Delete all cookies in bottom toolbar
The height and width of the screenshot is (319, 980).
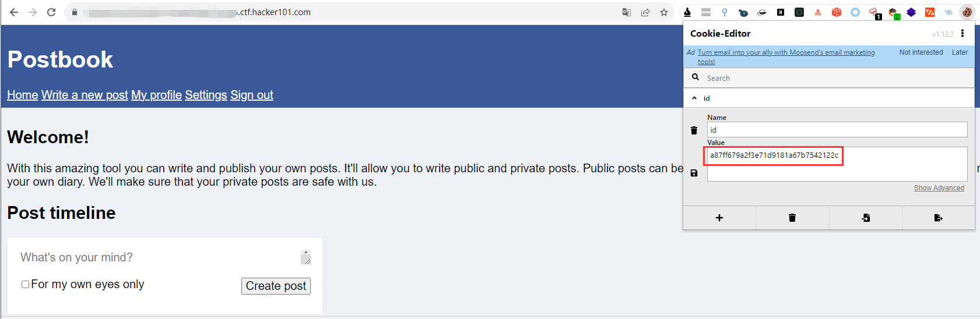point(792,218)
